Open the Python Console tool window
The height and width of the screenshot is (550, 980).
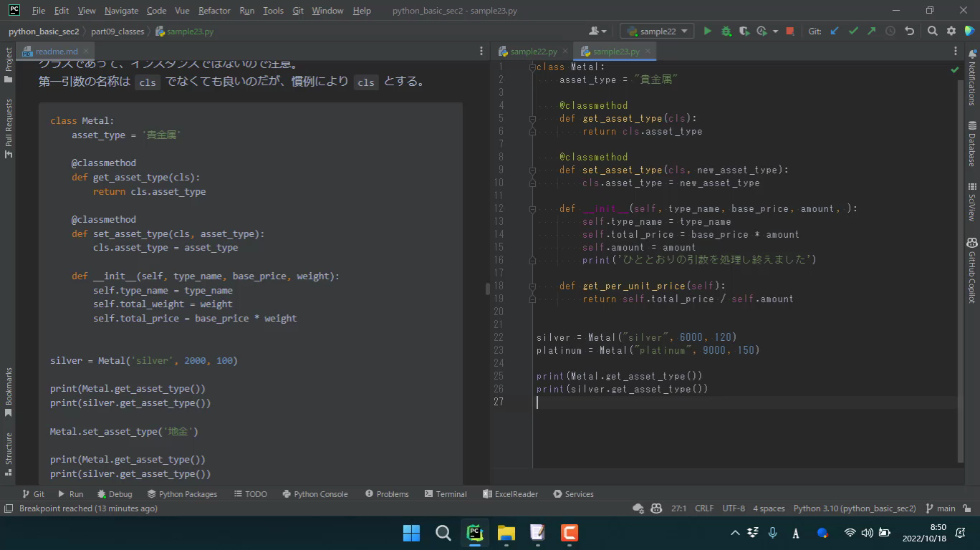tap(315, 494)
